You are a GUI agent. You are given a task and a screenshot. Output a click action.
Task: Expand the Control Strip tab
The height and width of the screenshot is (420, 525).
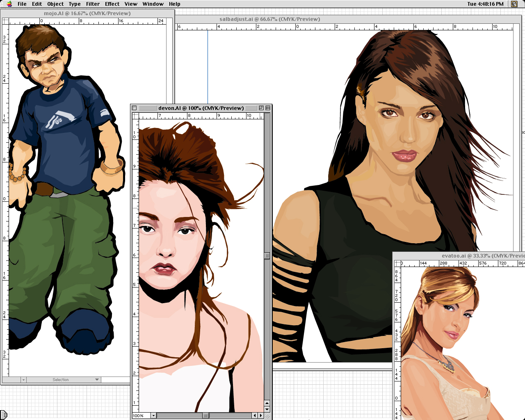(4, 415)
